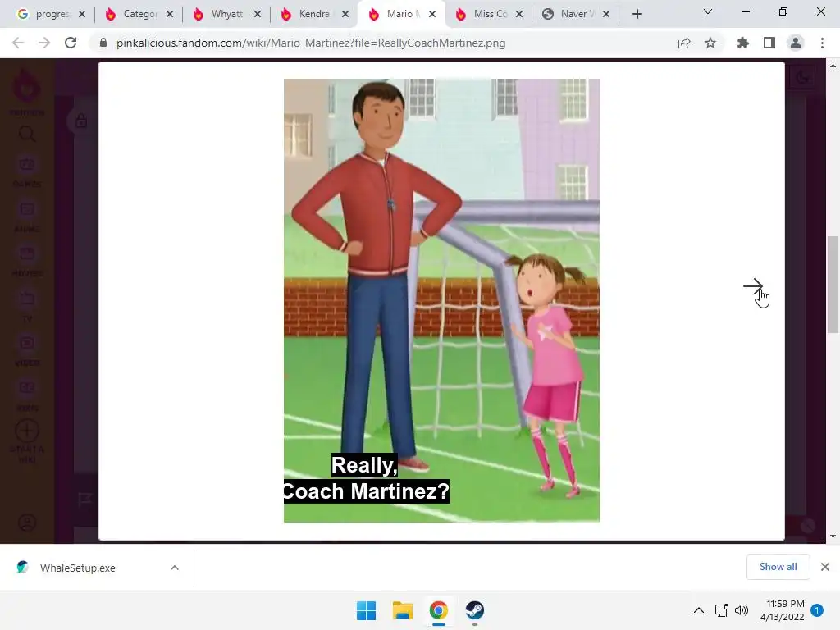This screenshot has height=630, width=840.
Task: Click the Start a Wiki plus icon
Action: pos(27,431)
